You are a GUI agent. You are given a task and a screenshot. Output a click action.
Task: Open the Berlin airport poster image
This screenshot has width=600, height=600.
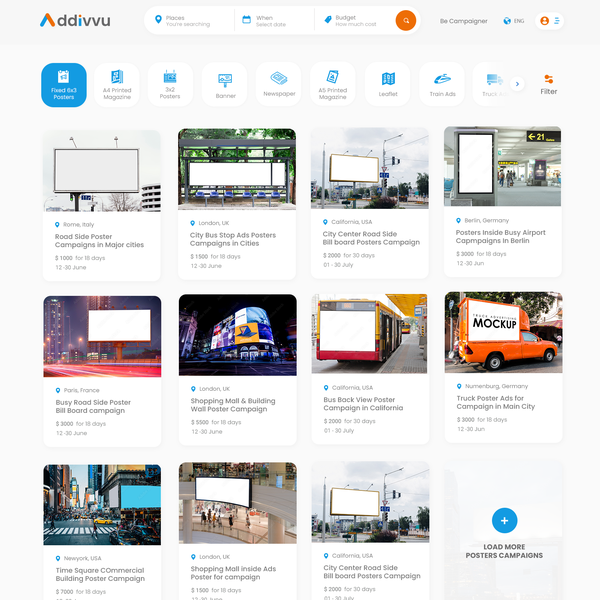[502, 166]
